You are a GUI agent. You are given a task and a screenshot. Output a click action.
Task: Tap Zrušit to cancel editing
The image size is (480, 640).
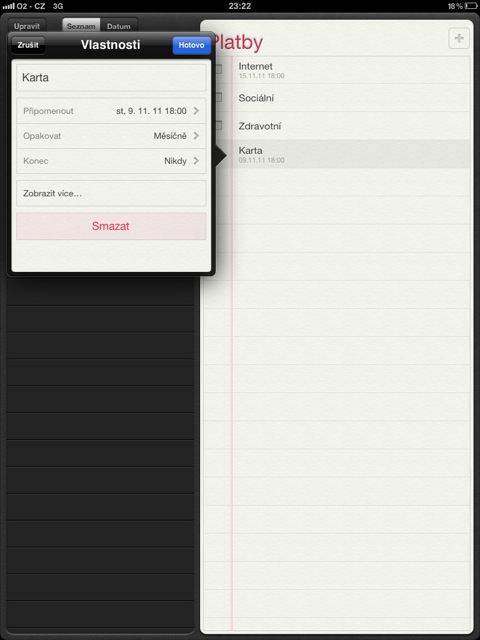(x=28, y=45)
